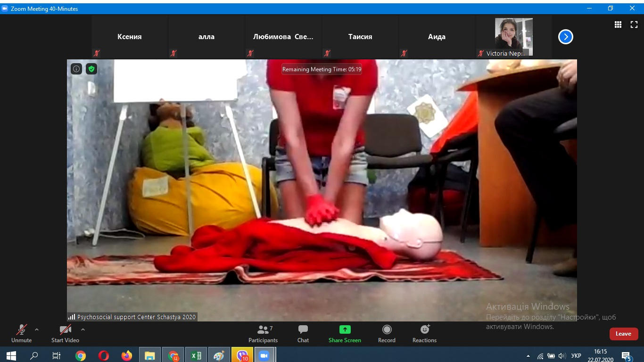644x362 pixels.
Task: Click Zoom icon on taskbar
Action: [264, 355]
